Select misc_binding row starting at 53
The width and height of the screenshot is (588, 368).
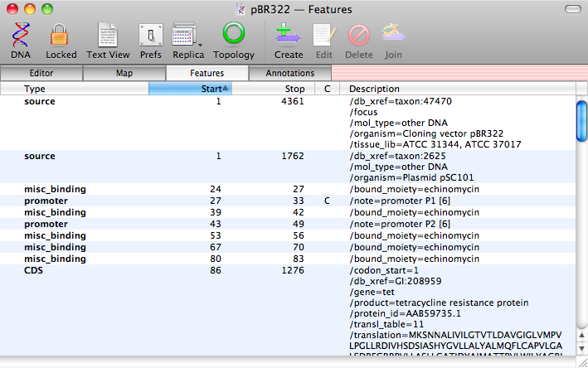tap(288, 235)
